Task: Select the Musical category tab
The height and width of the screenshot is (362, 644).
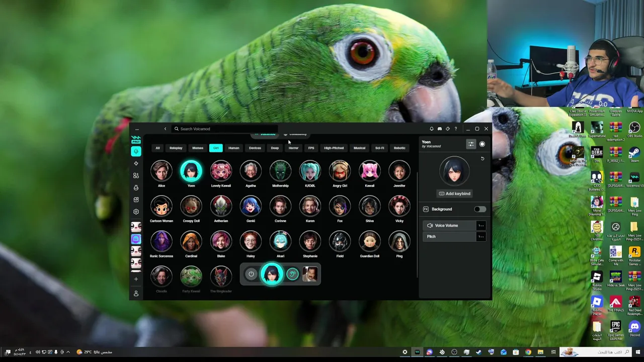Action: 359,148
